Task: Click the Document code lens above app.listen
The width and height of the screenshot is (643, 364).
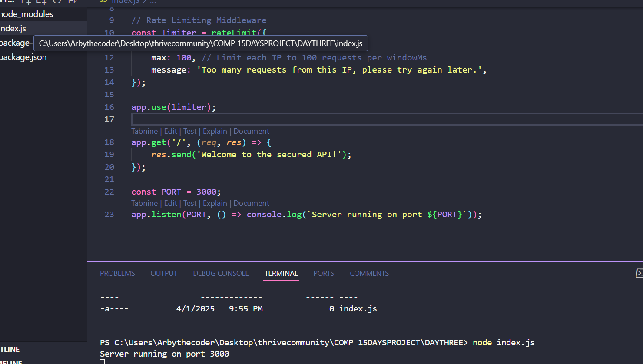Action: [x=251, y=203]
